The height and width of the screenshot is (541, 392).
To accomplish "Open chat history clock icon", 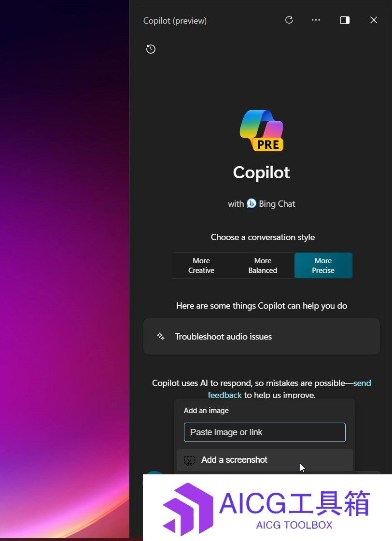I will (151, 49).
